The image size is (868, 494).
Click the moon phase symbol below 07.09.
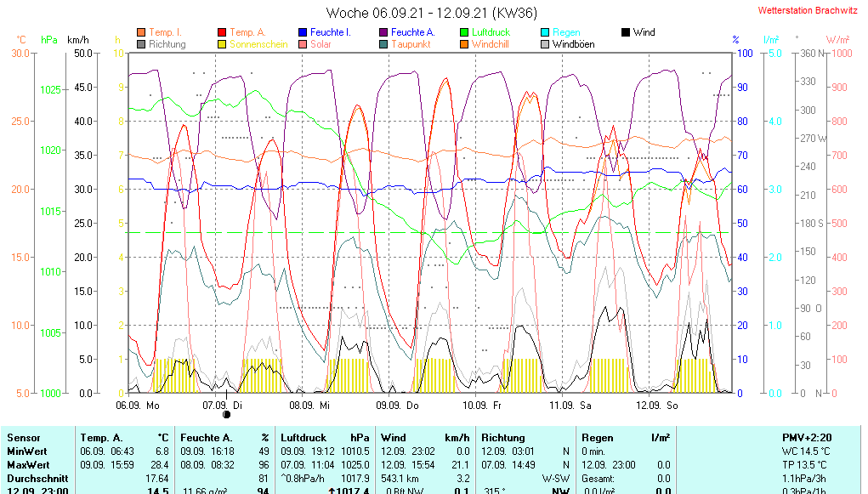click(227, 415)
